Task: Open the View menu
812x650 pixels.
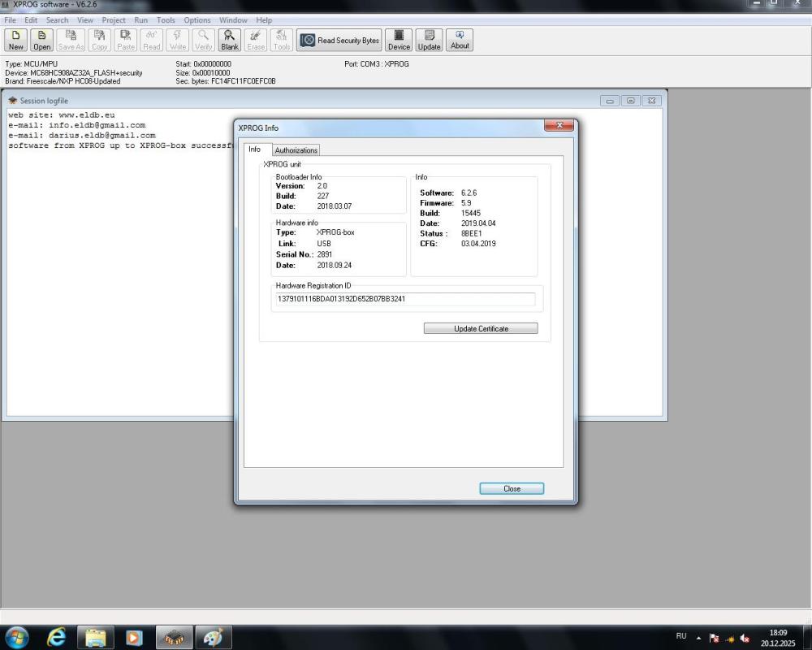Action: click(x=85, y=20)
